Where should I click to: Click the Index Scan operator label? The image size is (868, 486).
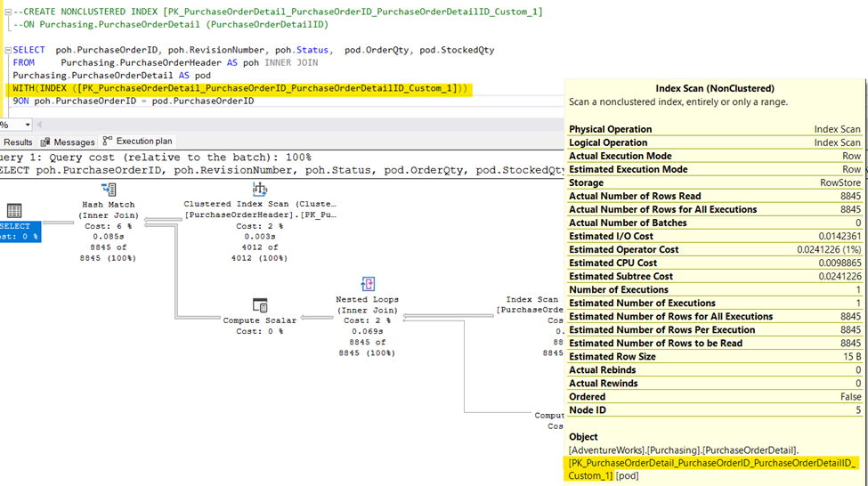click(531, 299)
